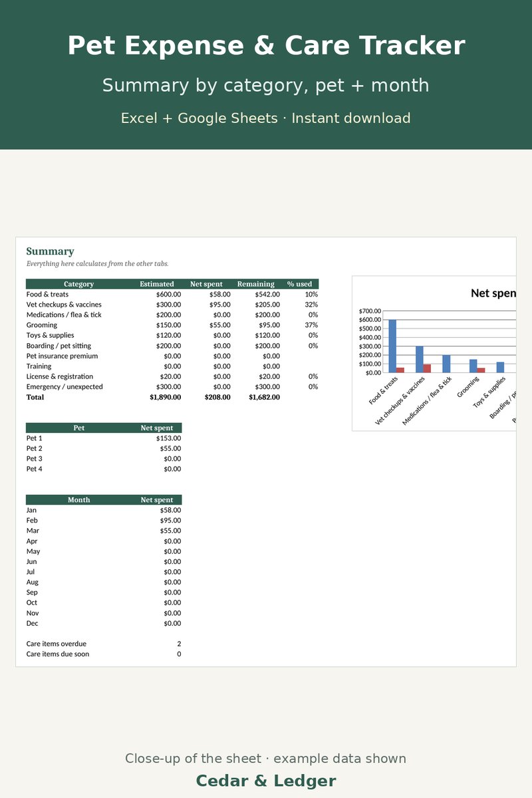The height and width of the screenshot is (798, 532).
Task: Click the "License & registration" row label
Action: [60, 376]
